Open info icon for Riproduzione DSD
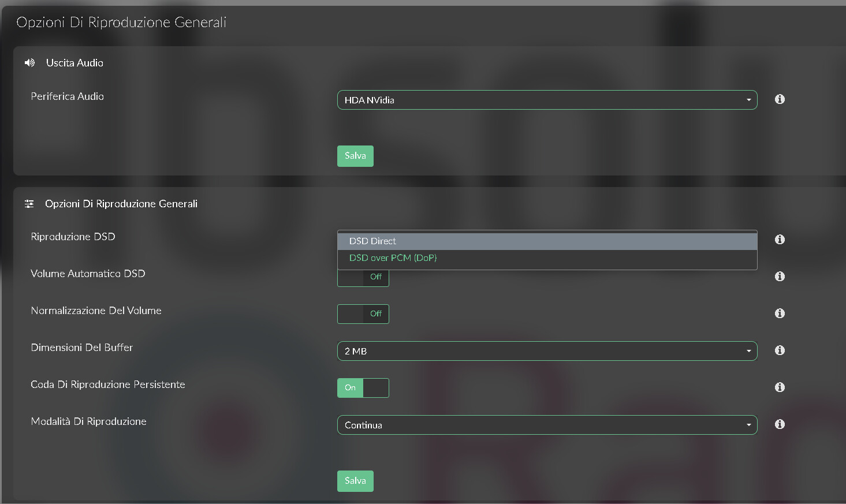The height and width of the screenshot is (504, 846). pyautogui.click(x=780, y=240)
